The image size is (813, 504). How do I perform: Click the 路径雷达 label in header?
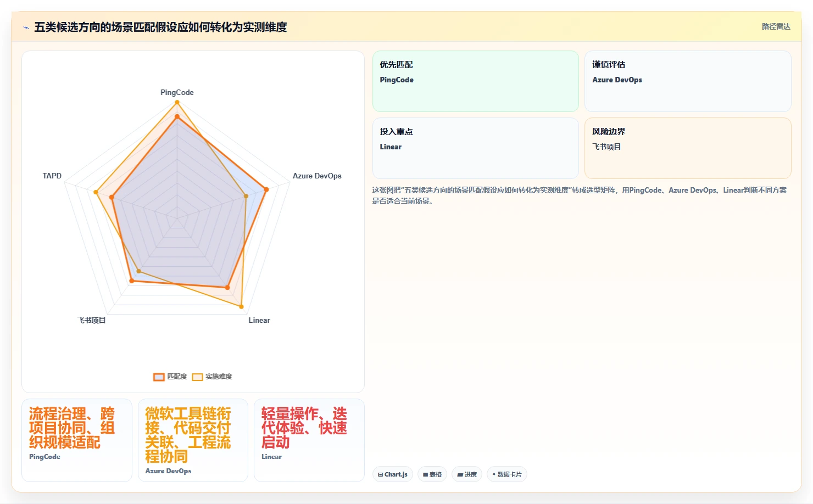(776, 26)
